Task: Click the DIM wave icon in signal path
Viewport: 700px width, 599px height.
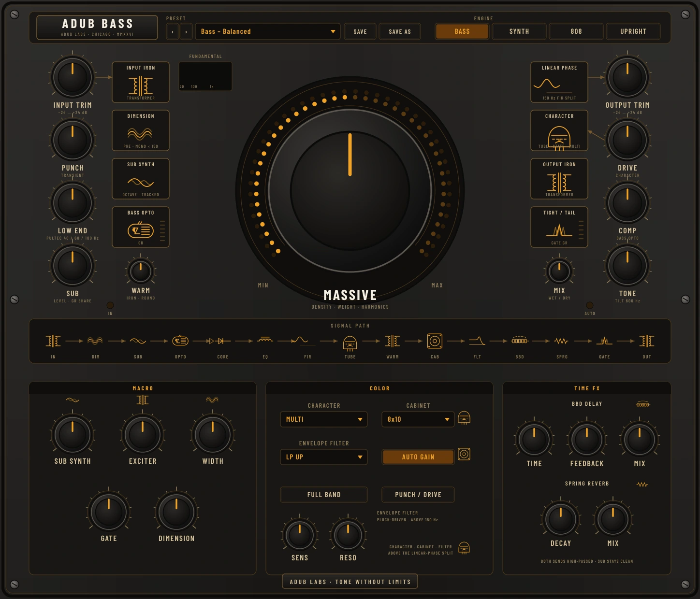Action: coord(95,341)
